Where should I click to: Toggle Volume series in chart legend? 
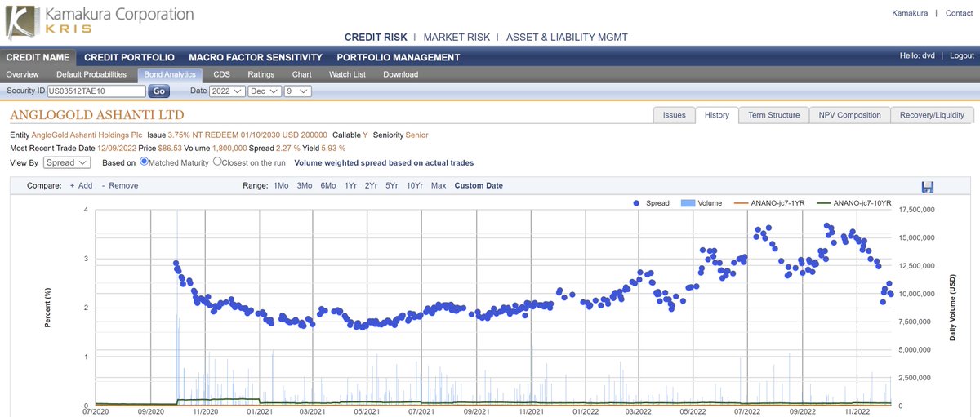[x=702, y=202]
